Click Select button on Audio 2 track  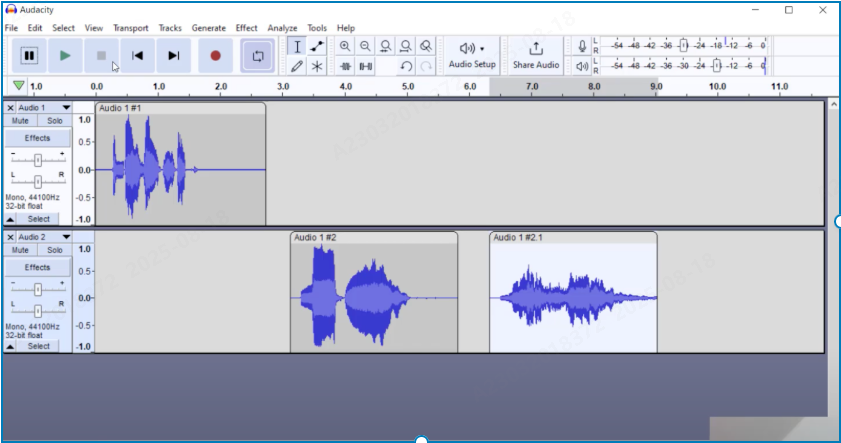39,346
